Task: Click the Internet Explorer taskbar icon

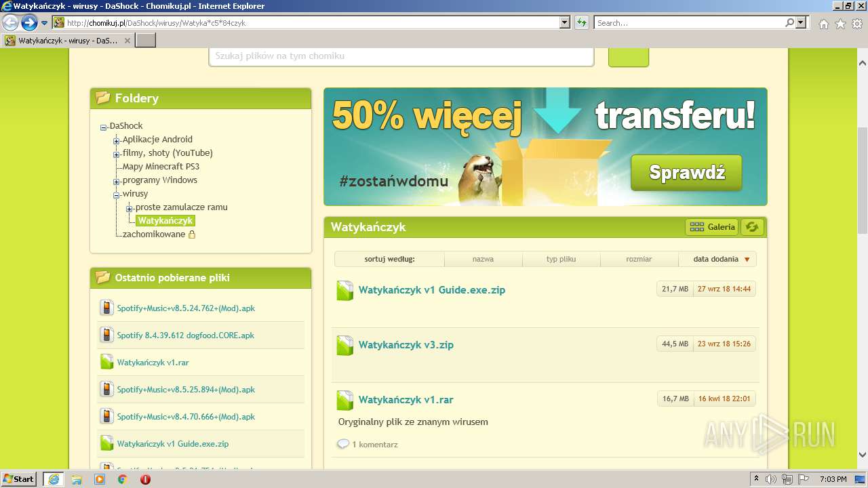Action: point(54,479)
